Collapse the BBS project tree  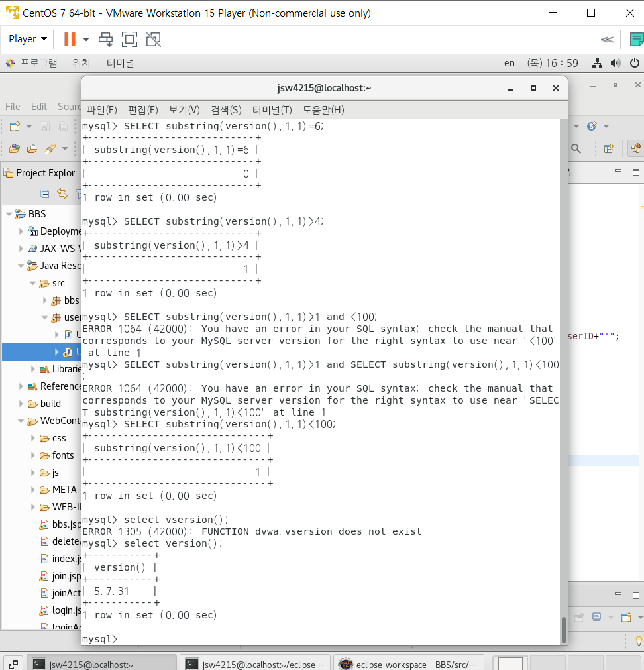[x=9, y=213]
